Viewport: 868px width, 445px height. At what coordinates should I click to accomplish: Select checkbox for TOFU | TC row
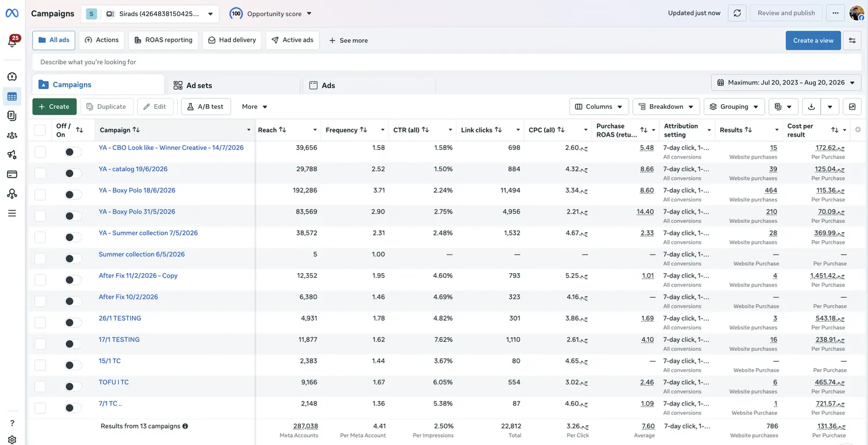(x=40, y=387)
